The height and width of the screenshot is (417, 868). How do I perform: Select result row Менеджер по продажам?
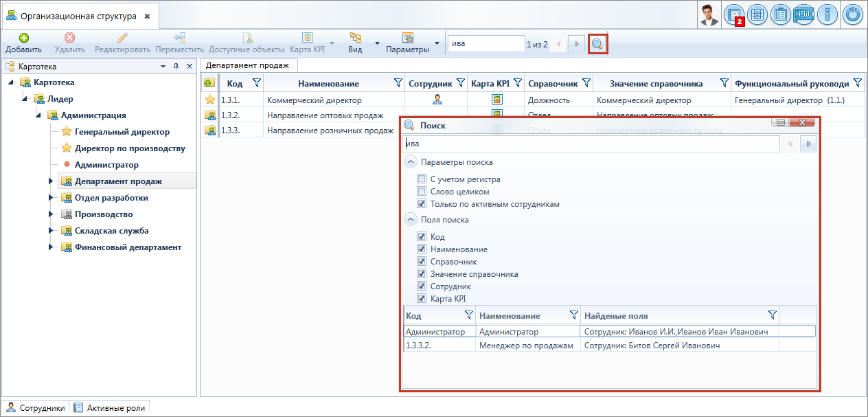point(609,346)
